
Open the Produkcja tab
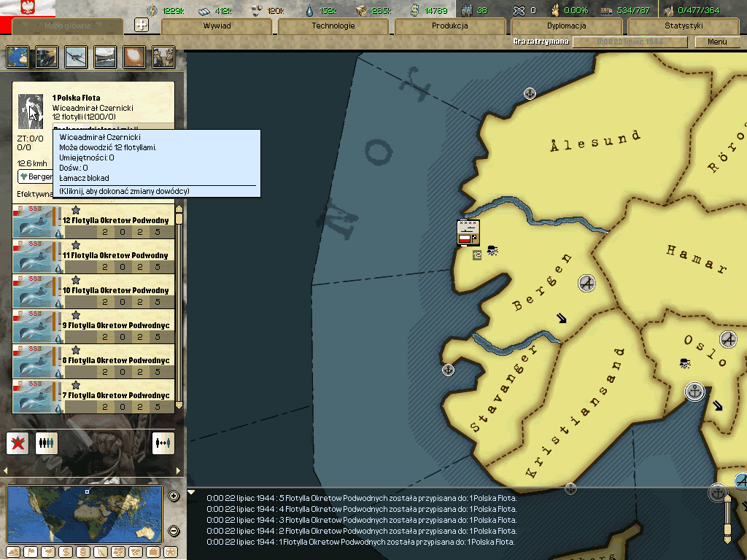(449, 26)
